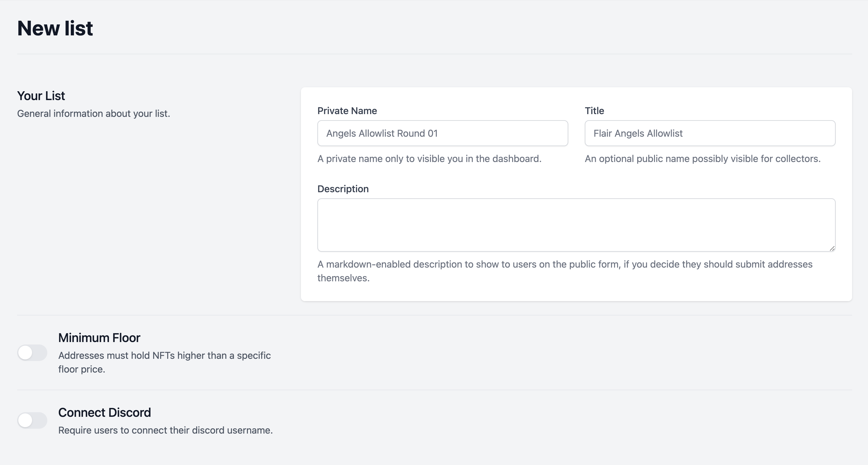Viewport: 868px width, 465px height.
Task: Click the floor price requirement description
Action: click(165, 362)
